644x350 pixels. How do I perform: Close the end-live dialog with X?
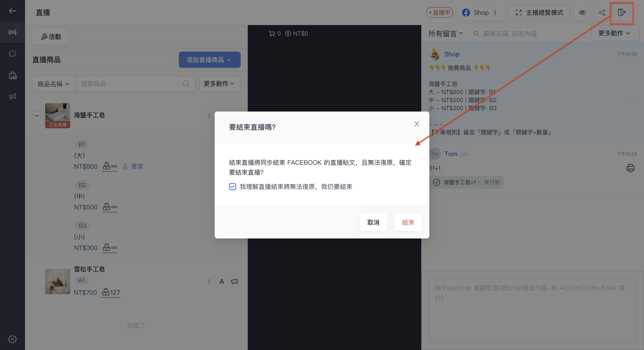tap(417, 124)
